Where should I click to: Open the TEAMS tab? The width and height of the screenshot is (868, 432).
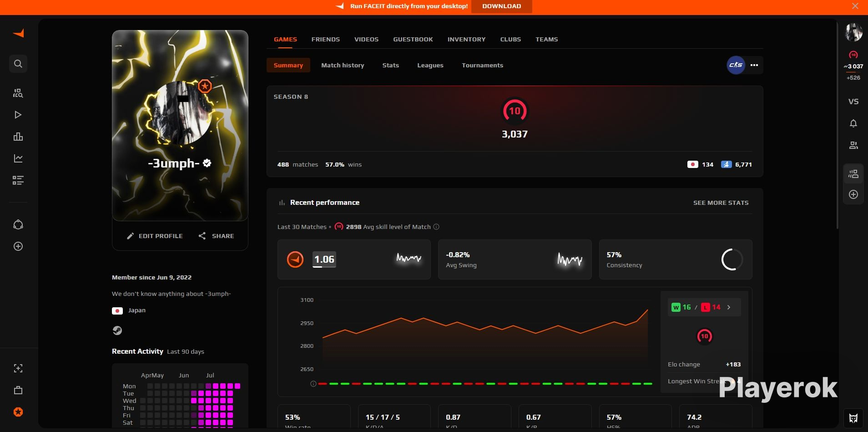click(x=547, y=39)
